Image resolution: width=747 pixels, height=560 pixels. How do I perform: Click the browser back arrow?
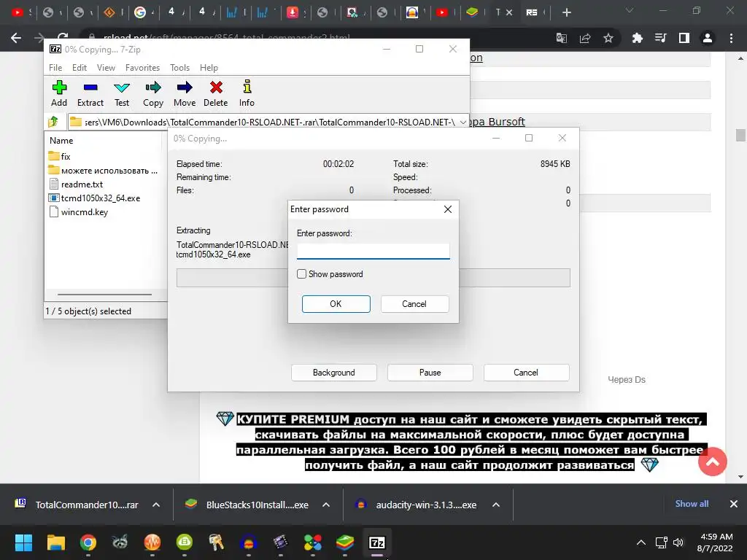[16, 38]
